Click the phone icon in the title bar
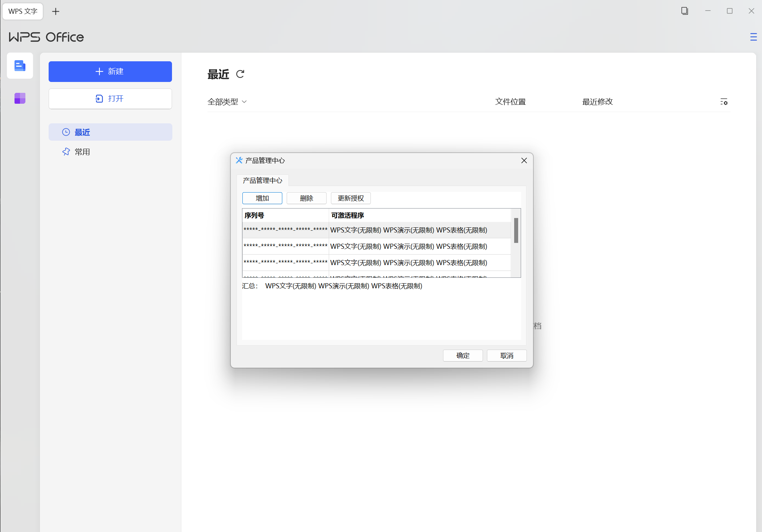The height and width of the screenshot is (532, 762). tap(684, 11)
